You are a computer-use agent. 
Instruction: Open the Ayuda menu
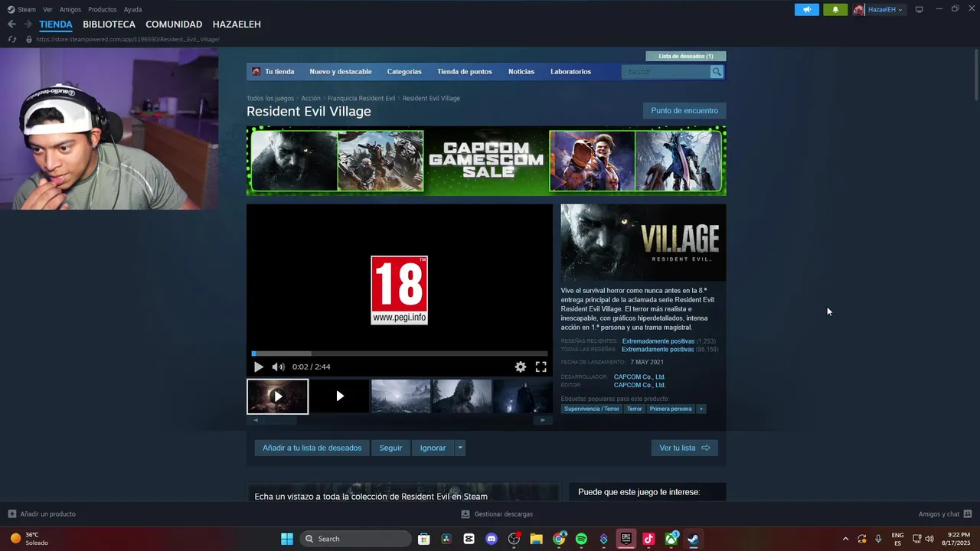pos(133,9)
